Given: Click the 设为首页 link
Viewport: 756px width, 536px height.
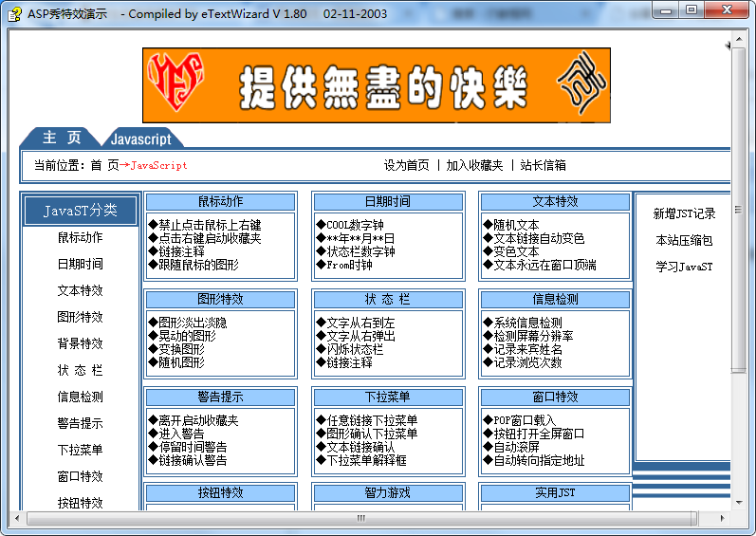Looking at the screenshot, I should pos(406,165).
